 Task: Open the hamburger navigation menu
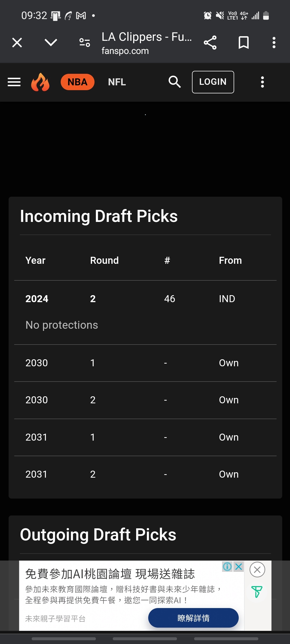[14, 82]
